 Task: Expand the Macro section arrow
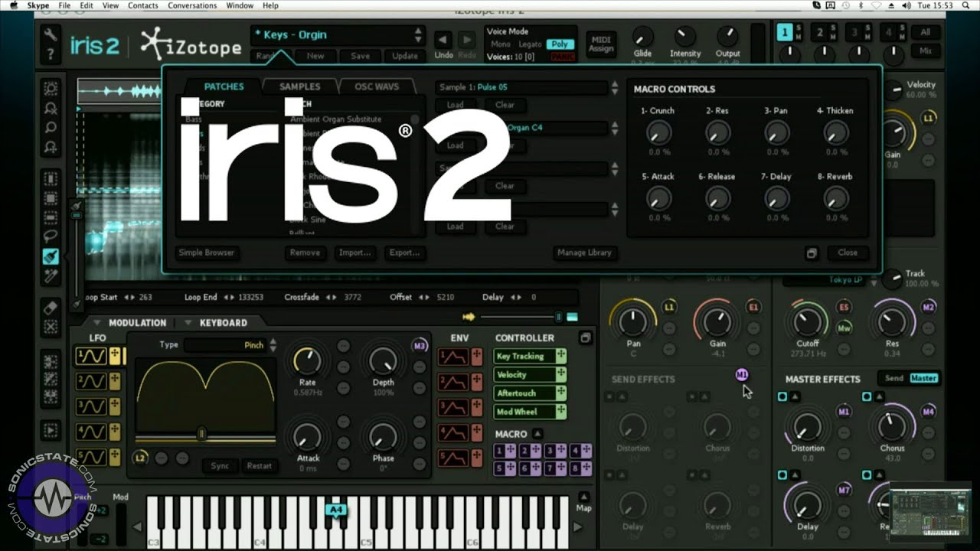(537, 434)
